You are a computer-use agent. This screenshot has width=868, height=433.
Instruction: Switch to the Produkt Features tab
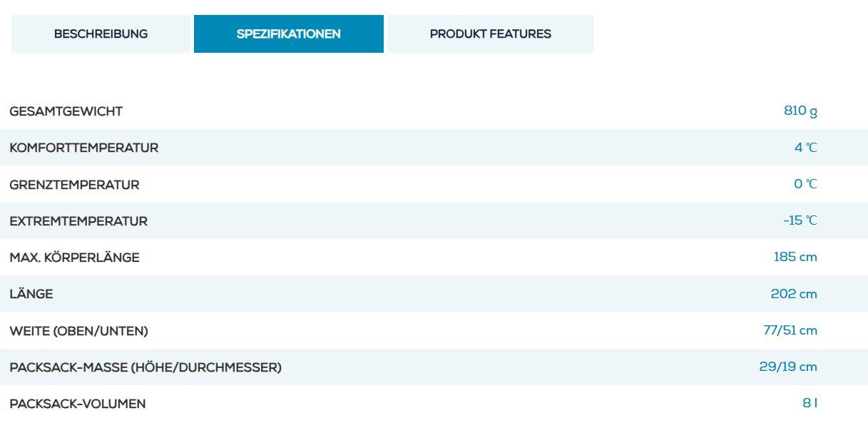click(490, 34)
